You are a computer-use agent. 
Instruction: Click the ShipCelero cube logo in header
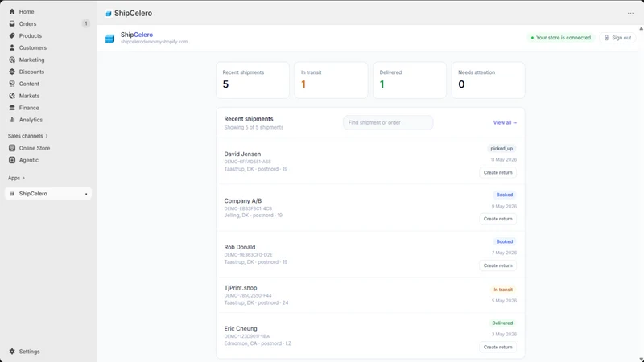point(109,39)
